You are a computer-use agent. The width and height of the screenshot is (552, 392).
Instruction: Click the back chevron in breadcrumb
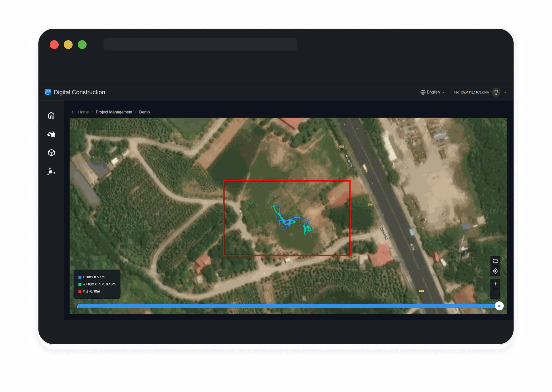(72, 112)
